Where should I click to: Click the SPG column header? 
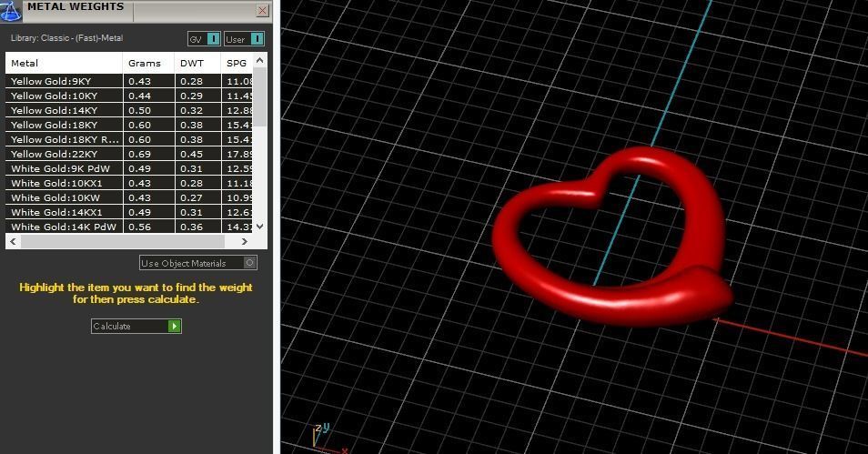(x=237, y=63)
